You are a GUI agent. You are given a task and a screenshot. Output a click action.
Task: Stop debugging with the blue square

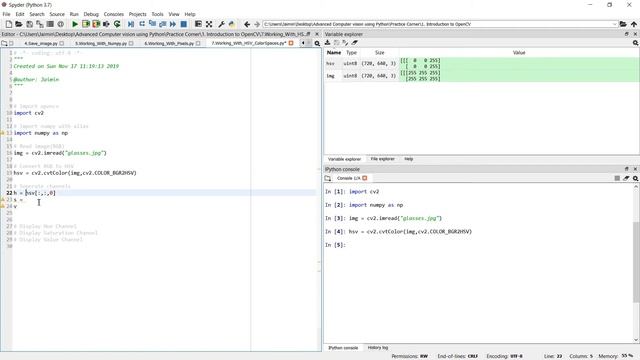(x=184, y=24)
